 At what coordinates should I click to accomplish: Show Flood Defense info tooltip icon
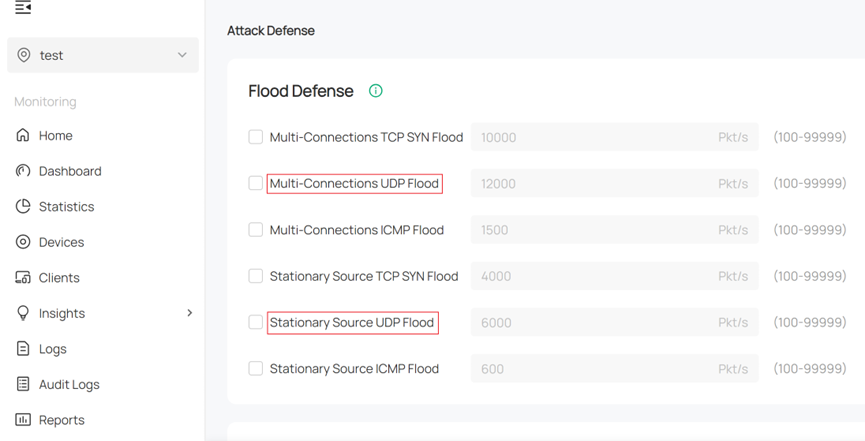tap(376, 91)
